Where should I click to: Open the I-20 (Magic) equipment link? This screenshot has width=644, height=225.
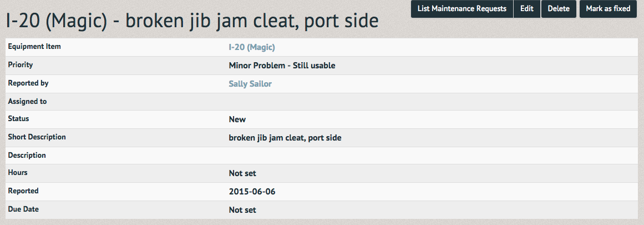point(252,47)
